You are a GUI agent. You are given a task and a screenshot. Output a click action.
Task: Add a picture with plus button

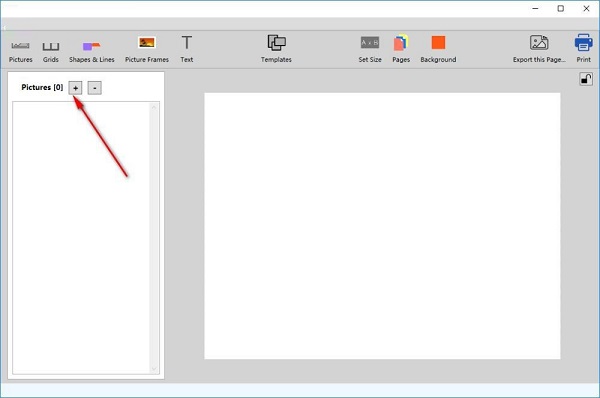tap(75, 88)
